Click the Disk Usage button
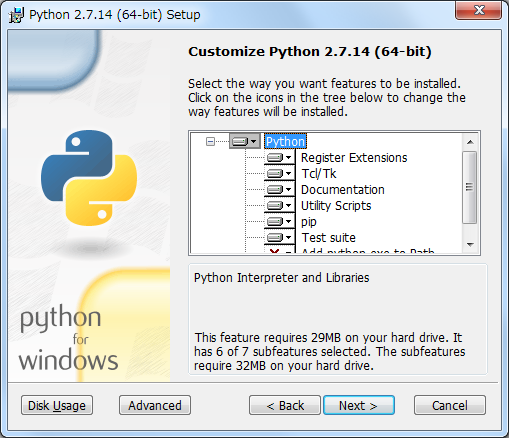The width and height of the screenshot is (509, 438). (57, 405)
